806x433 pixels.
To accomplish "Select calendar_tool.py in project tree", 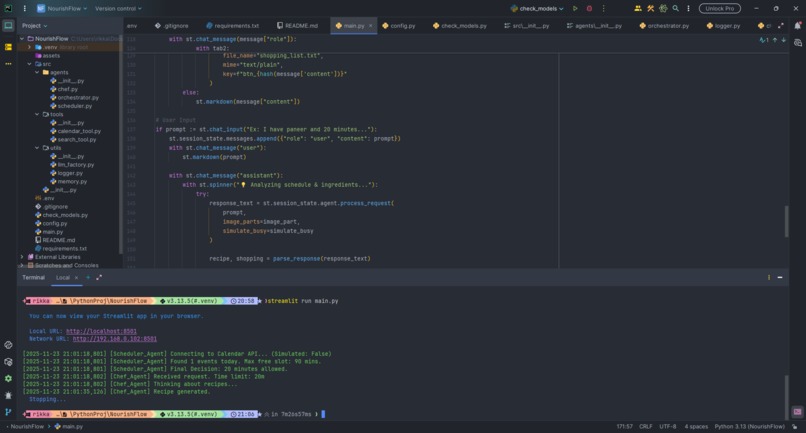I will click(75, 131).
